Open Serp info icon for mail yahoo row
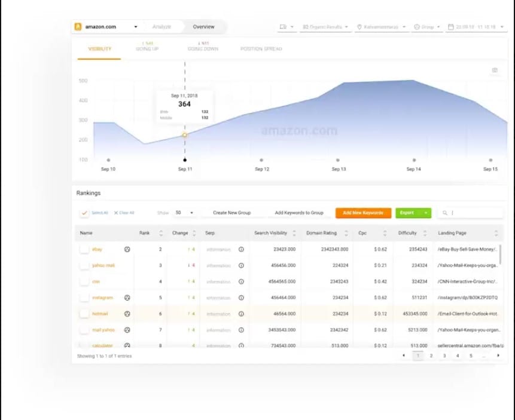The height and width of the screenshot is (420, 515). point(241,330)
